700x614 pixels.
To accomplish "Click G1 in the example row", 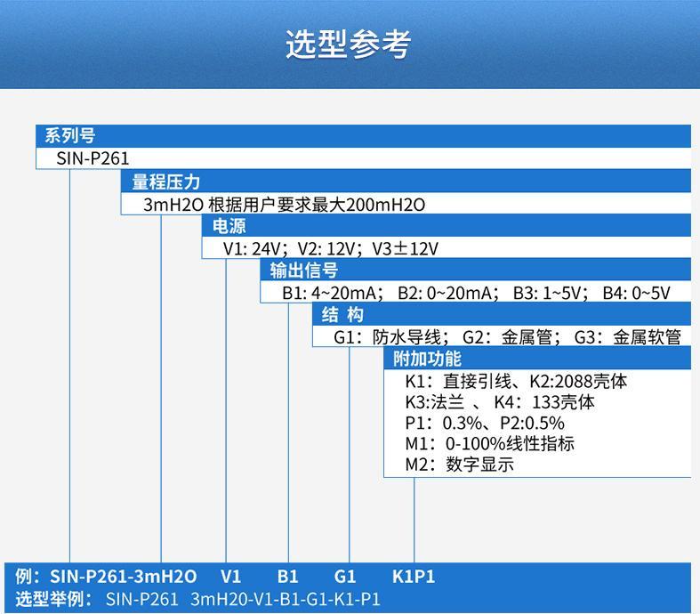I will tap(345, 577).
